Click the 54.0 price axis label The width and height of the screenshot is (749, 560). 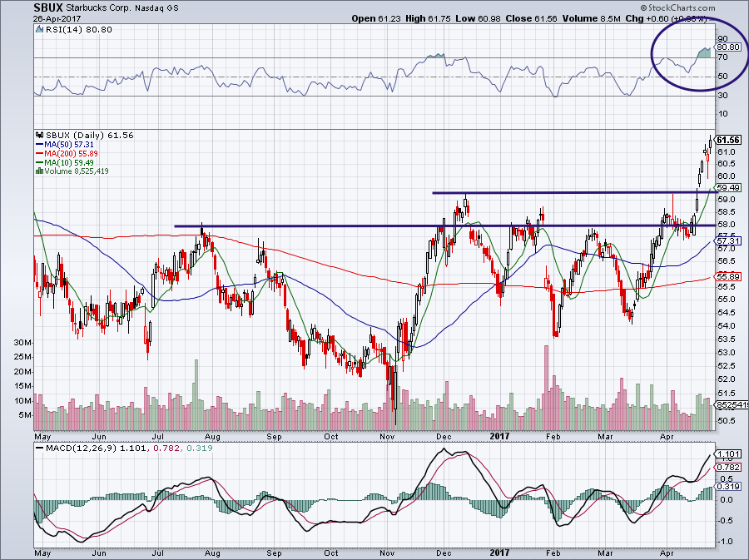pyautogui.click(x=726, y=325)
